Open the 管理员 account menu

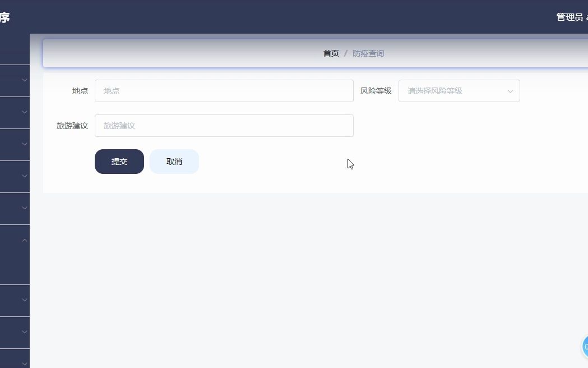(x=569, y=17)
